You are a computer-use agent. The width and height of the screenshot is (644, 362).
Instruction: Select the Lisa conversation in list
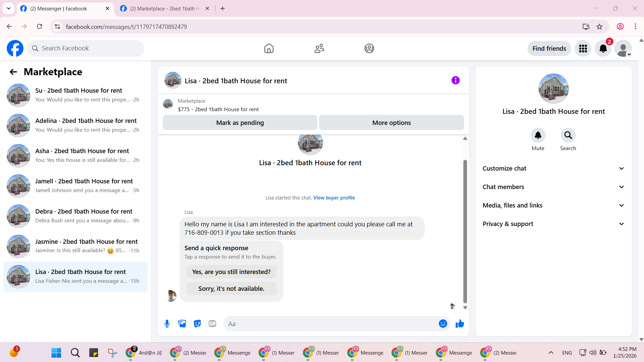pos(76,277)
